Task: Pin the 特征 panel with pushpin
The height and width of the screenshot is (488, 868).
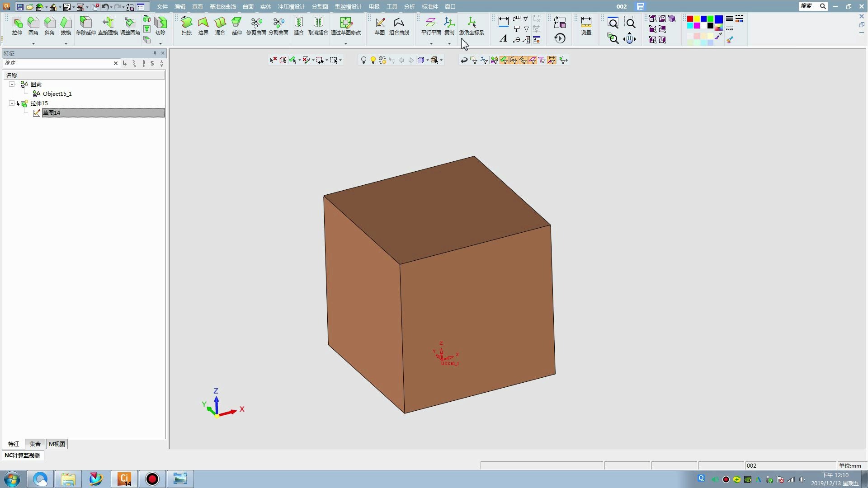Action: tap(155, 53)
